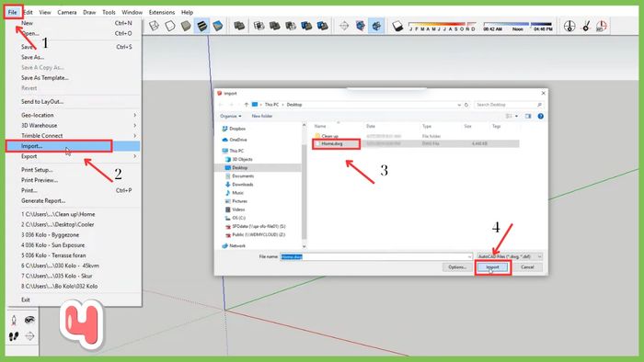Image resolution: width=644 pixels, height=362 pixels.
Task: Select the Wireframe style icon
Action: click(154, 26)
